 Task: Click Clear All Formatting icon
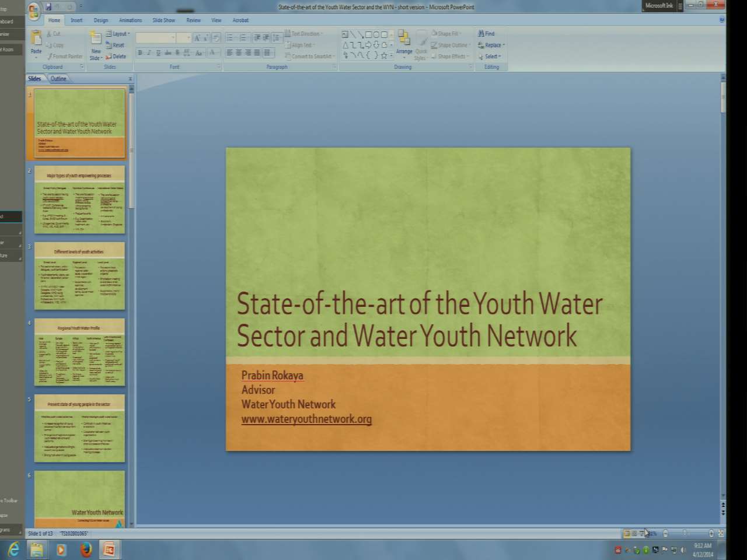(x=216, y=38)
